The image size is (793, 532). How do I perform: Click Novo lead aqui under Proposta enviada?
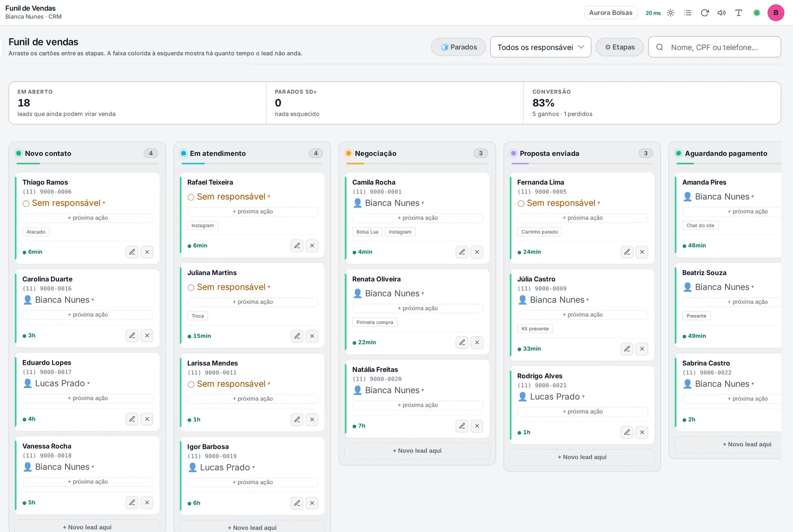click(582, 457)
